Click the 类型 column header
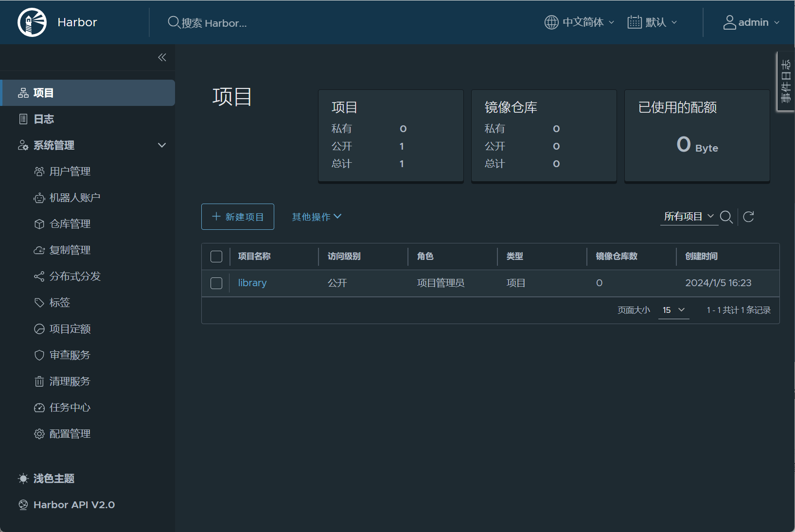The image size is (795, 532). [514, 256]
